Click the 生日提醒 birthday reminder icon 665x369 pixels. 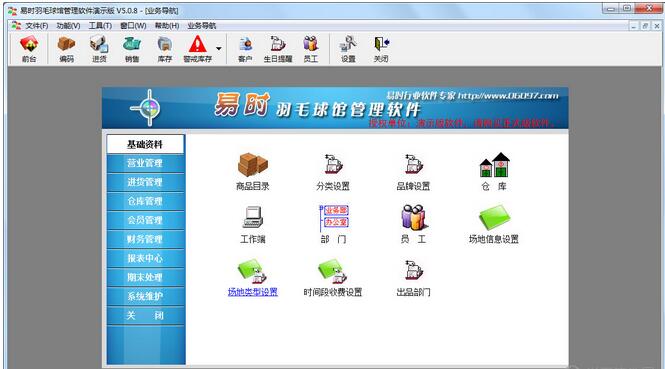coord(278,49)
